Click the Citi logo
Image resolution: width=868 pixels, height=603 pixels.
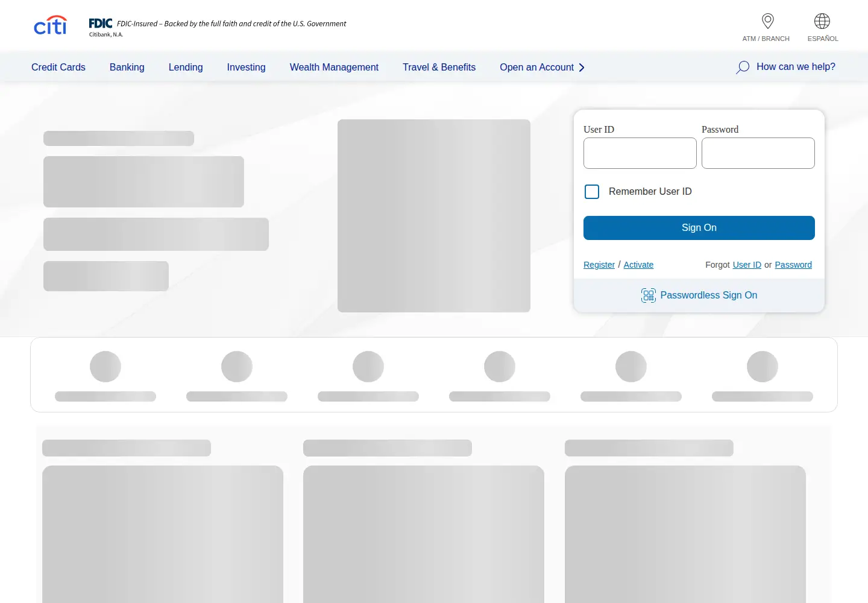[x=51, y=25]
